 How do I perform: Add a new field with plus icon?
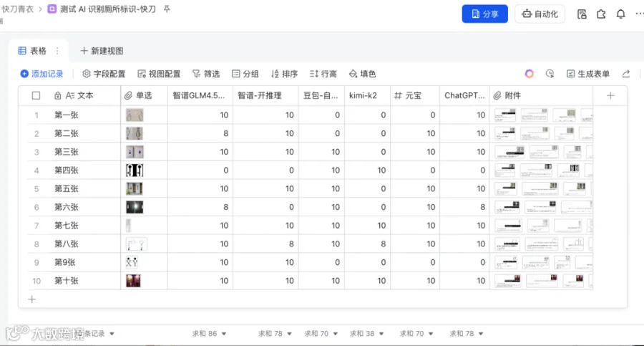[610, 95]
